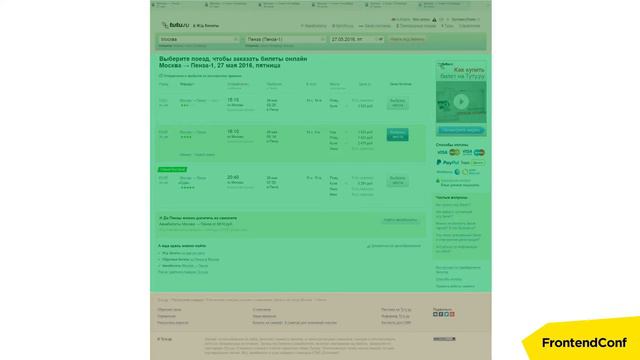Click the green badge above the 20:40 train
640x360 pixels.
[x=173, y=169]
